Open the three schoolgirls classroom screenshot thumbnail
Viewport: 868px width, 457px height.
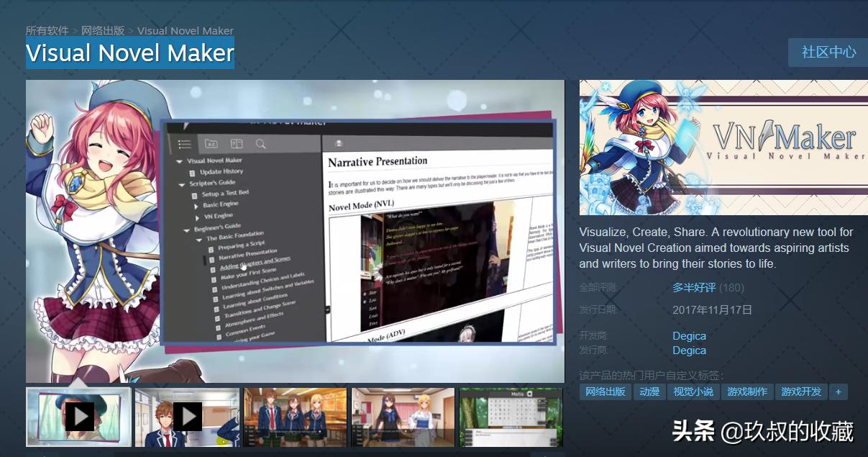tap(295, 417)
